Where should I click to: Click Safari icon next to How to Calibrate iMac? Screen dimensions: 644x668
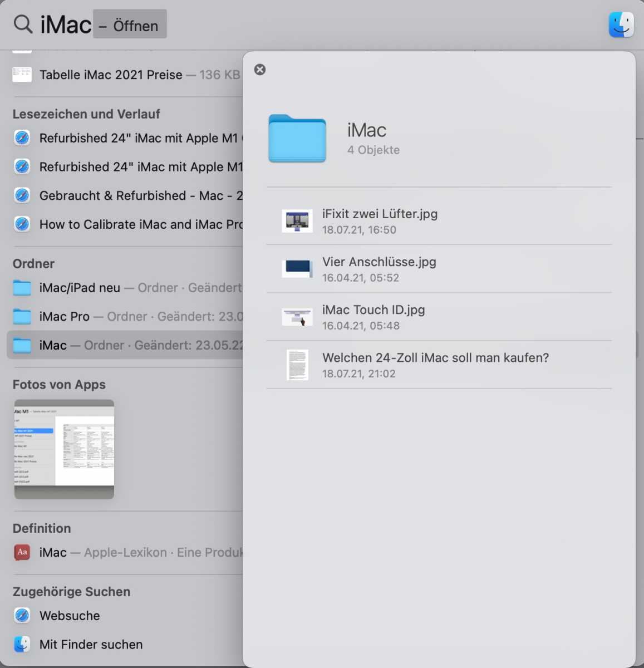point(22,224)
